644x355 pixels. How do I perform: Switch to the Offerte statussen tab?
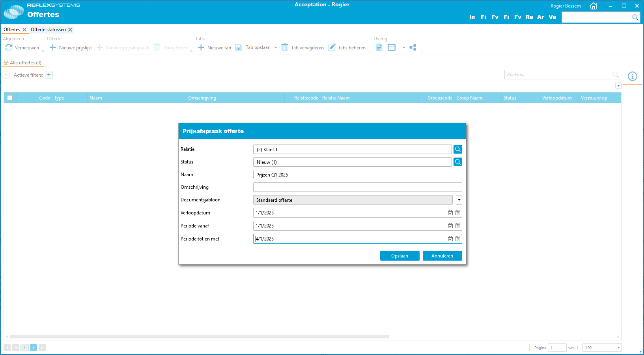click(48, 30)
